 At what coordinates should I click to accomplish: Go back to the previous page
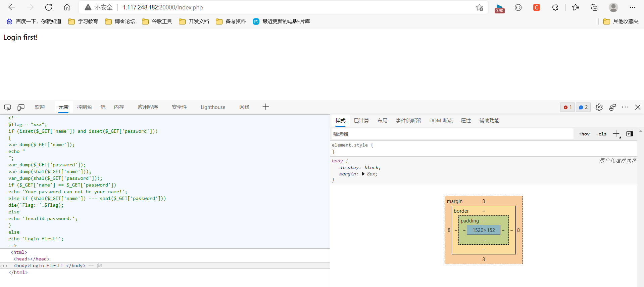click(12, 7)
